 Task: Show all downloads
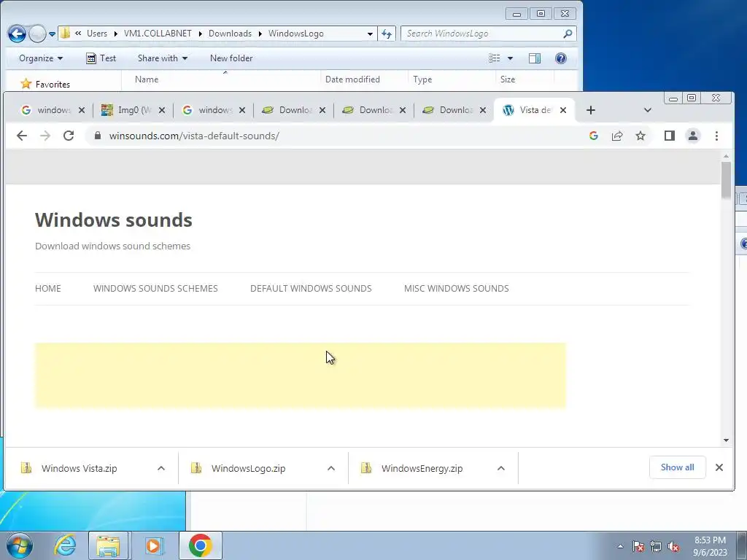(677, 467)
